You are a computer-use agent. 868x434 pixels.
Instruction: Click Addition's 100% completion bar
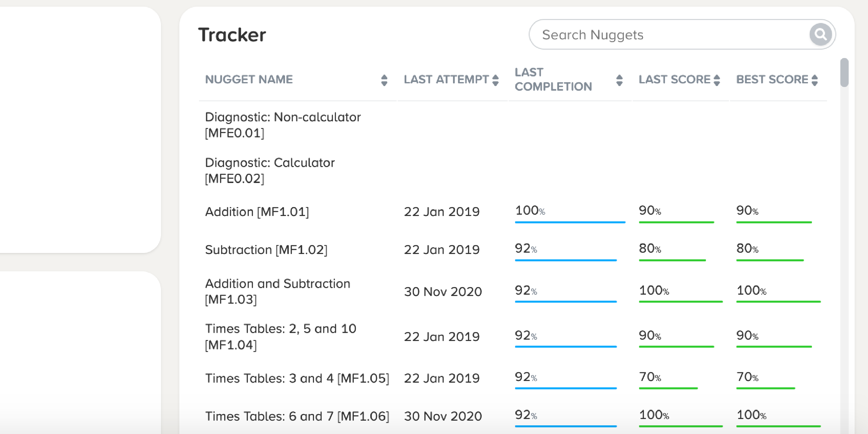coord(570,222)
